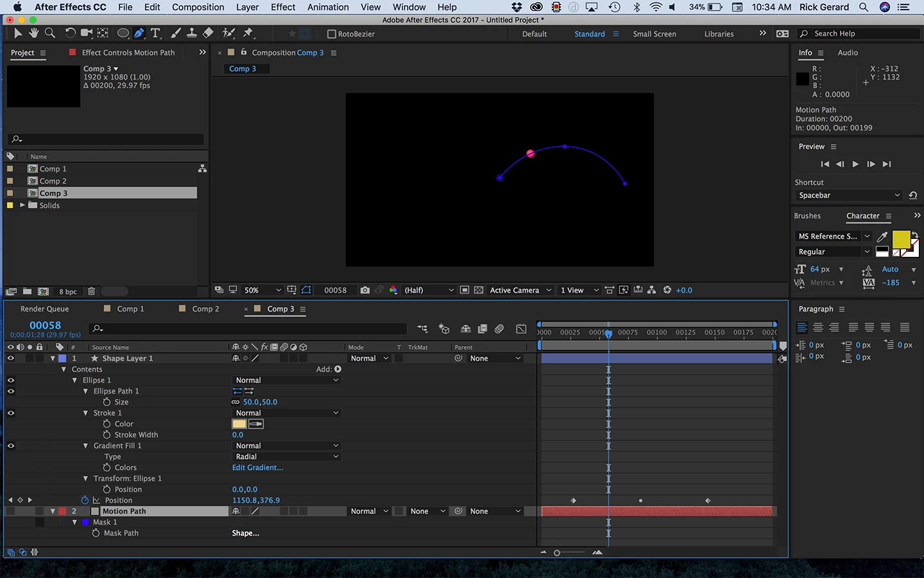Open the Active Camera view dropdown

pos(520,290)
